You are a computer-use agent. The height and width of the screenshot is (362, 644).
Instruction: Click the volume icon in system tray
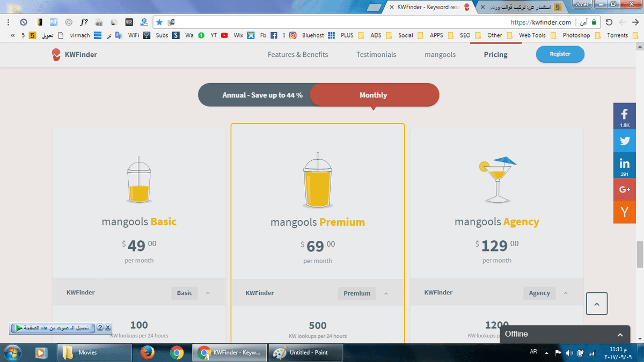569,353
